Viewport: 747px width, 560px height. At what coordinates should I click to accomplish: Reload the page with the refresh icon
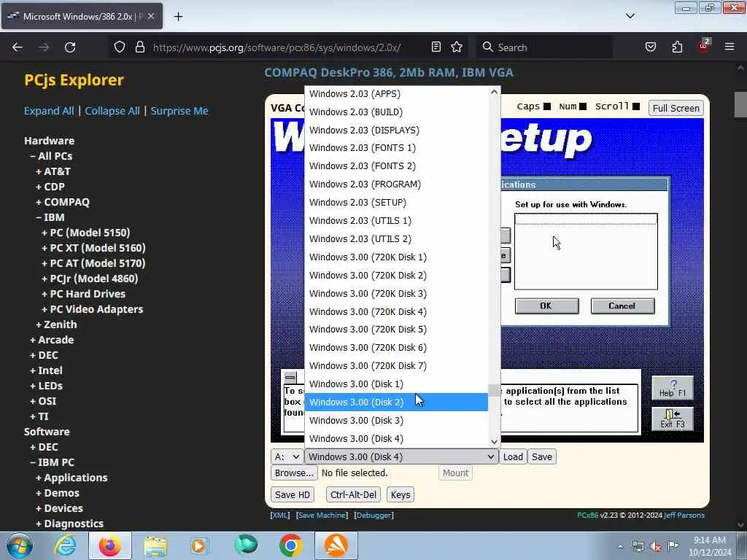[70, 47]
